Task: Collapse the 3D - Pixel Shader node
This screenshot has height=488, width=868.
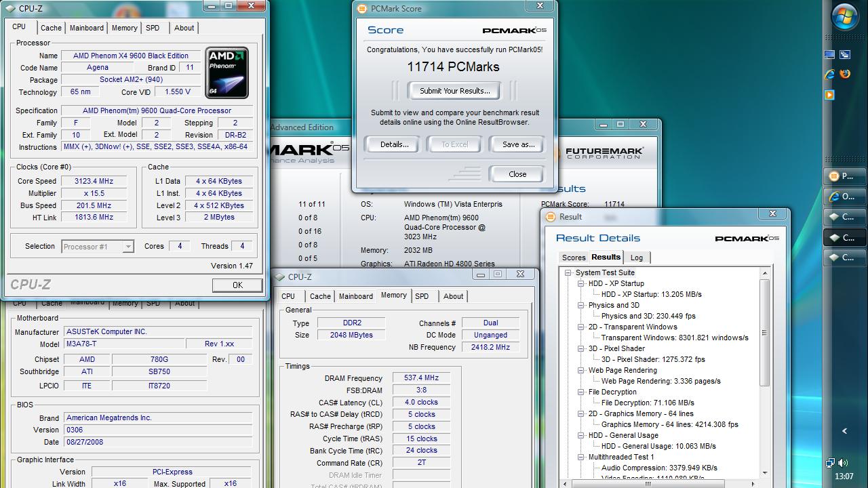Action: pyautogui.click(x=581, y=348)
